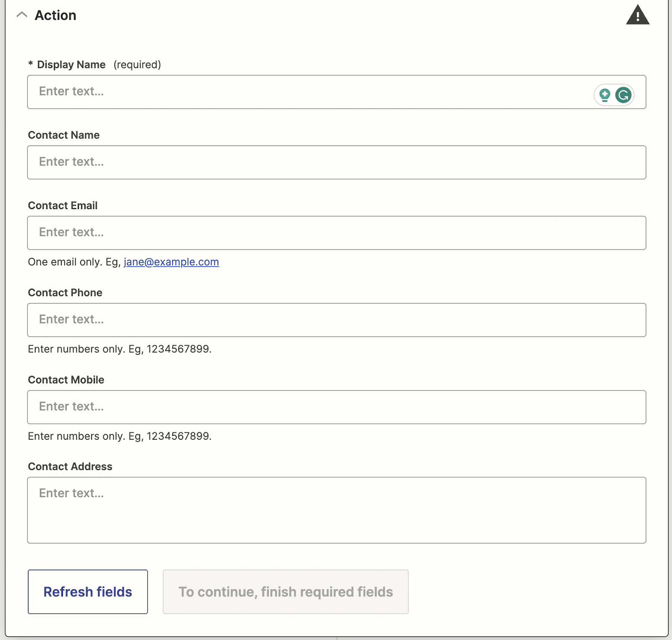672x640 pixels.
Task: Select the Contact Phone input
Action: pos(336,320)
